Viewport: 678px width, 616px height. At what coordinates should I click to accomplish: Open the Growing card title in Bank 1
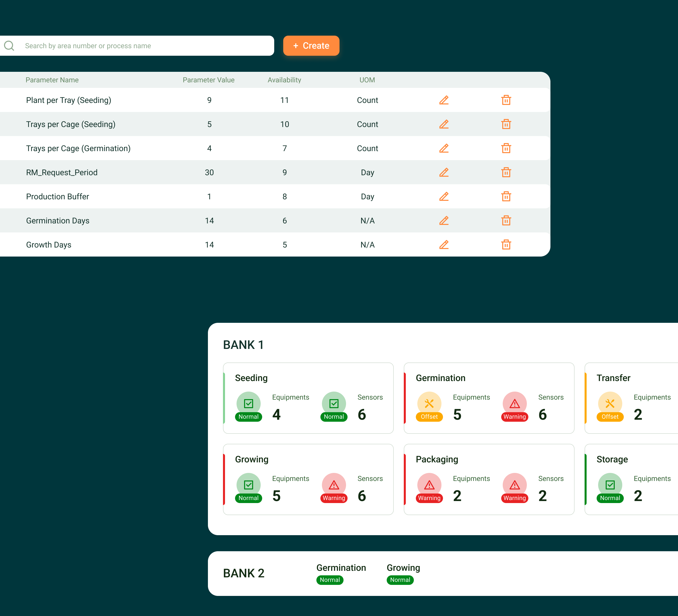click(252, 459)
